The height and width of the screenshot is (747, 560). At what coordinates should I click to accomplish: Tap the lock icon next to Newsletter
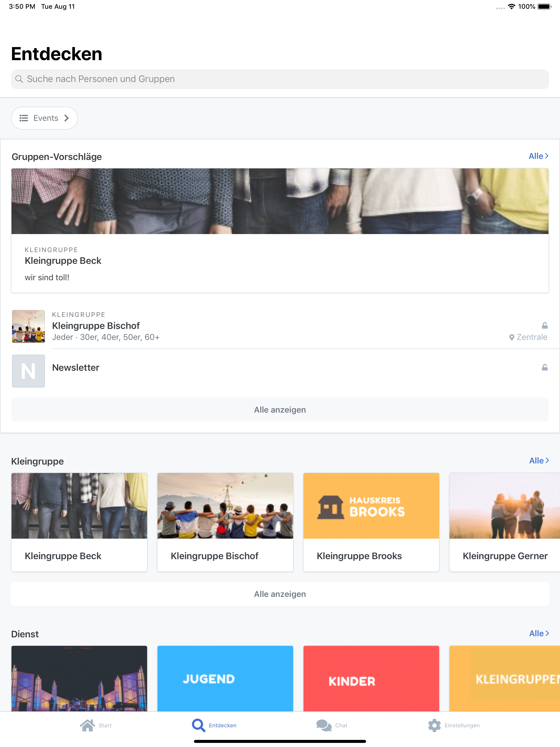[x=544, y=367]
